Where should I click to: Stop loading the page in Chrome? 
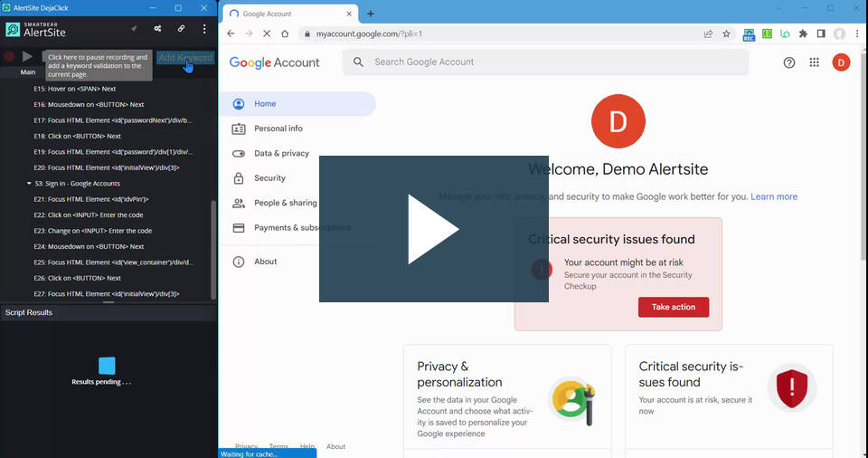(267, 33)
